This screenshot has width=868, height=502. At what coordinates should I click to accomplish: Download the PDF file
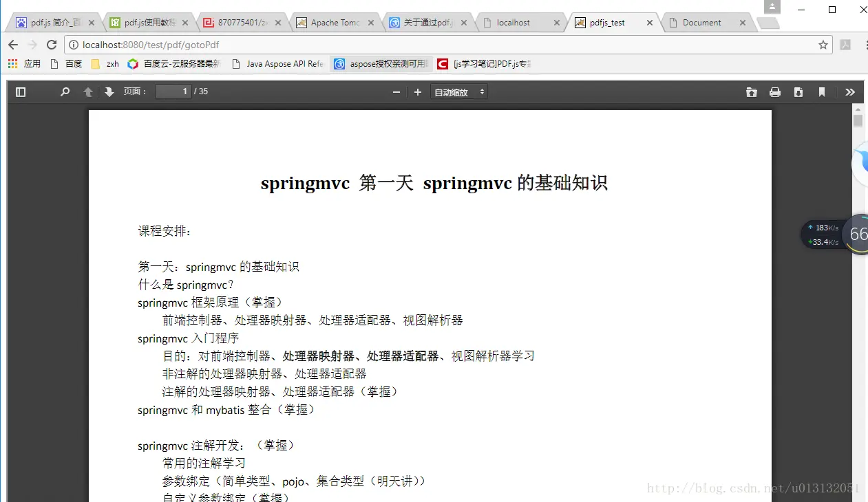798,91
